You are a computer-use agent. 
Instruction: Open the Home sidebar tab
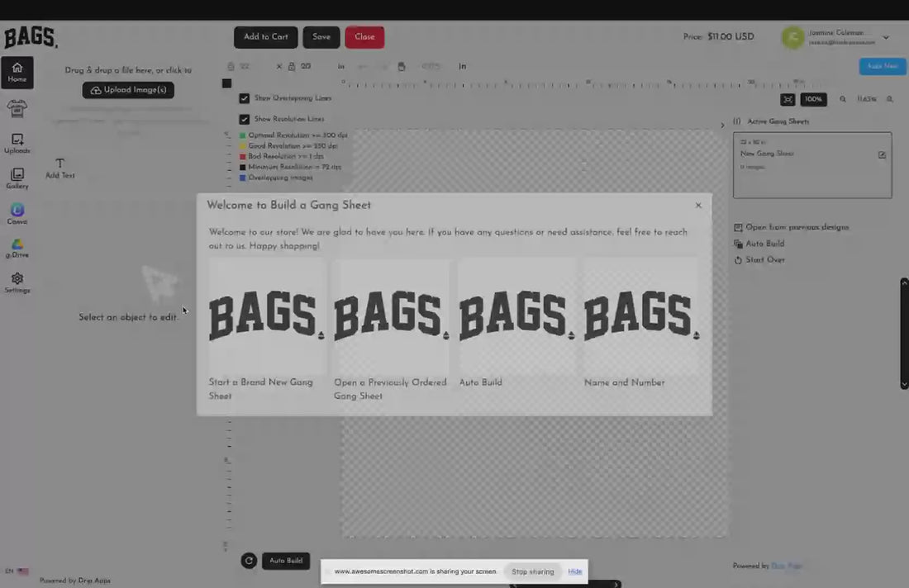[x=17, y=73]
